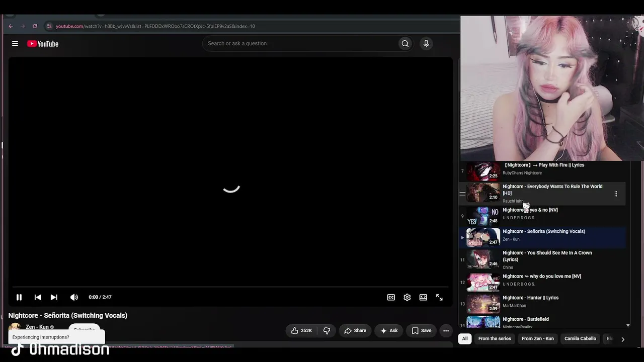
Task: Skip to the next video
Action: pyautogui.click(x=54, y=297)
